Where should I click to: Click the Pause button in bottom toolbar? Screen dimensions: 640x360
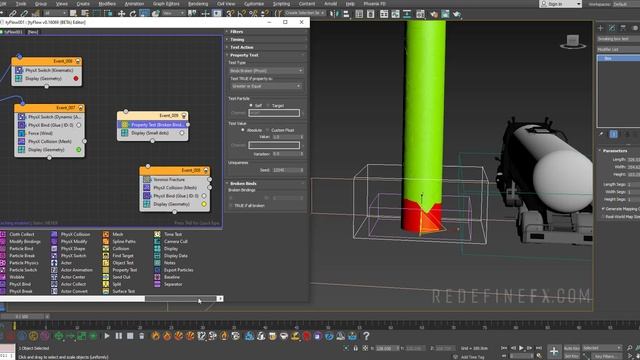point(119,336)
